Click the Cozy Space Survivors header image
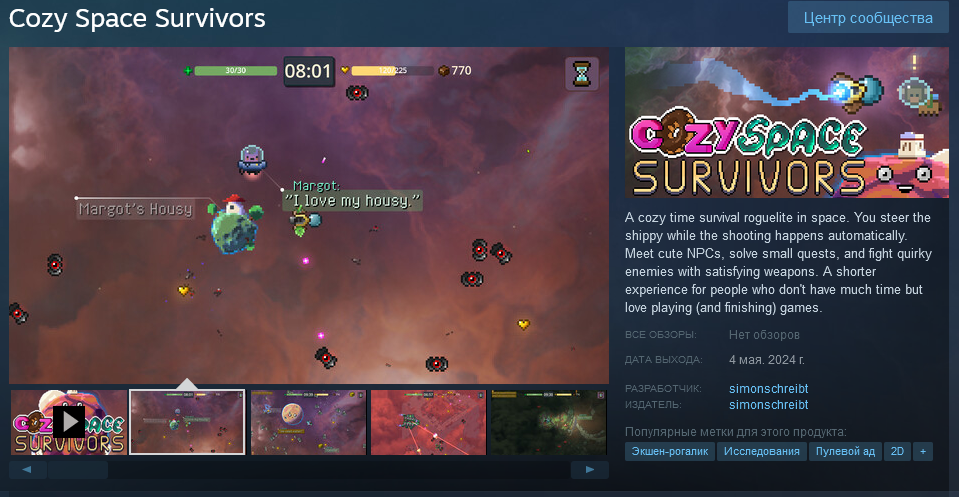The image size is (959, 497). [x=787, y=122]
